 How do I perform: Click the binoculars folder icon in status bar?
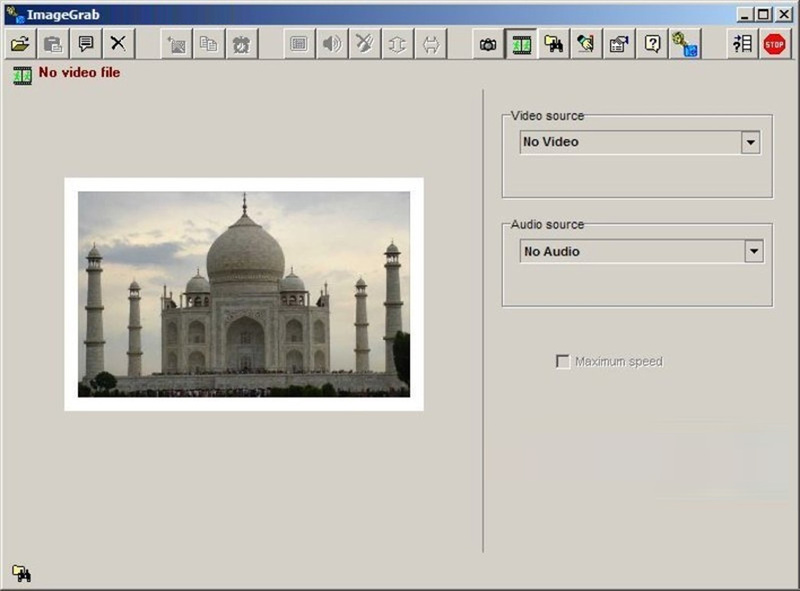point(21,573)
